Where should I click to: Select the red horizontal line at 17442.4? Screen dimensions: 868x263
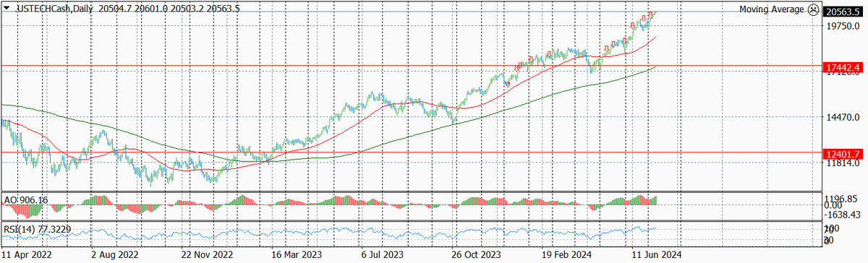pos(411,66)
